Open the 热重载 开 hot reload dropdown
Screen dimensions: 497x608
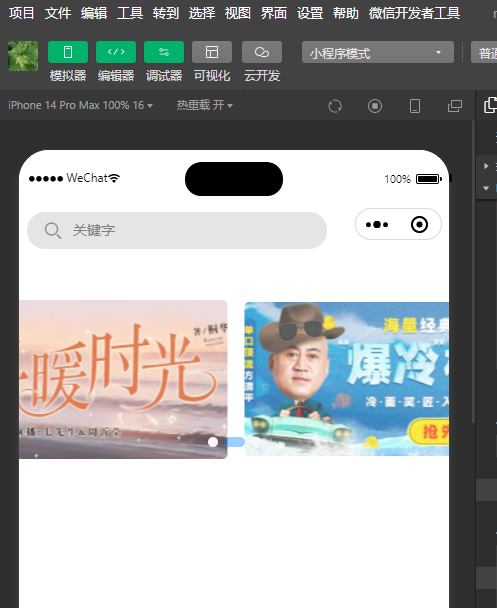coord(205,105)
